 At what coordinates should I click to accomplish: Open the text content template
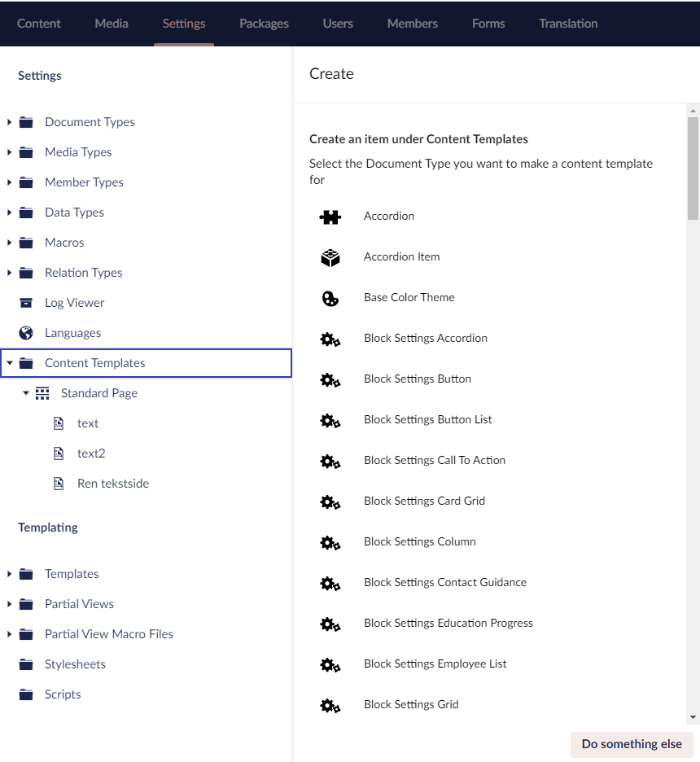pyautogui.click(x=88, y=423)
